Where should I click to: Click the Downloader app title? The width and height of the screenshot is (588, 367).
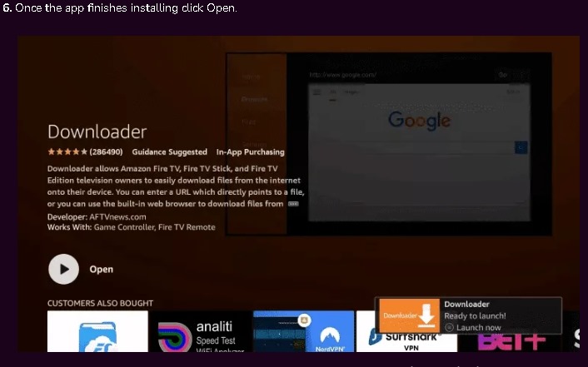click(97, 131)
